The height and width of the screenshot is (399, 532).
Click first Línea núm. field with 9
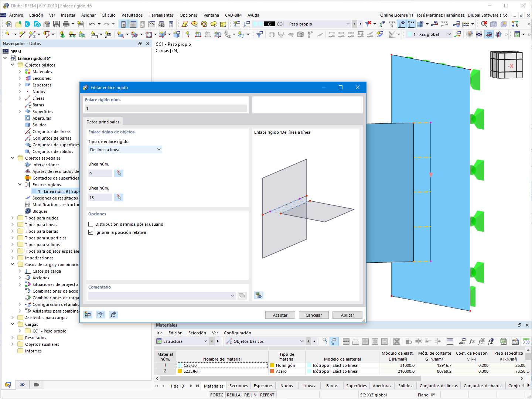pyautogui.click(x=100, y=173)
